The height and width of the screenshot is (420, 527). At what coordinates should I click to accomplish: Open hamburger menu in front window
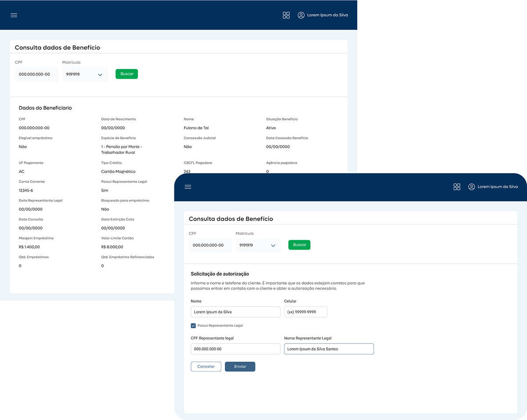click(188, 187)
